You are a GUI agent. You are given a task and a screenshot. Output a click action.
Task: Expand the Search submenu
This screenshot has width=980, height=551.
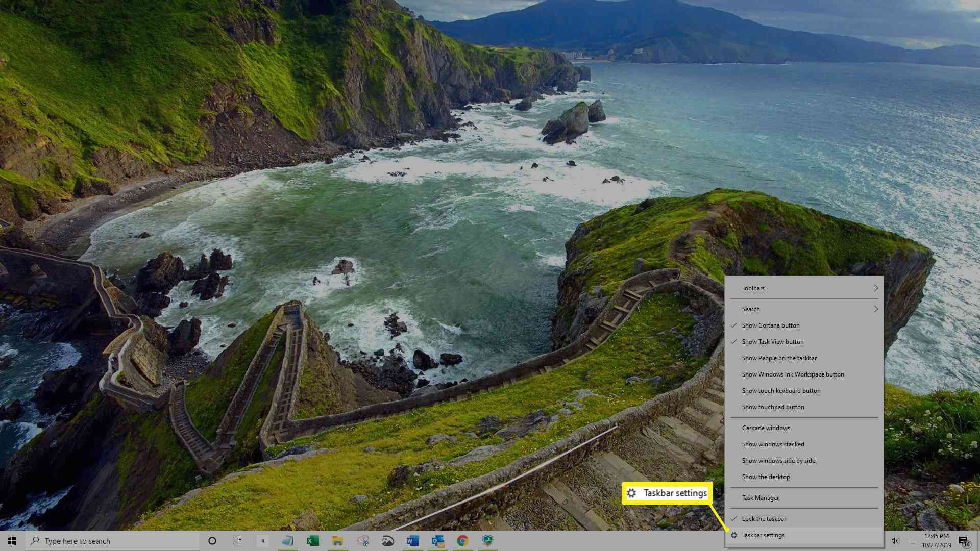pyautogui.click(x=804, y=309)
